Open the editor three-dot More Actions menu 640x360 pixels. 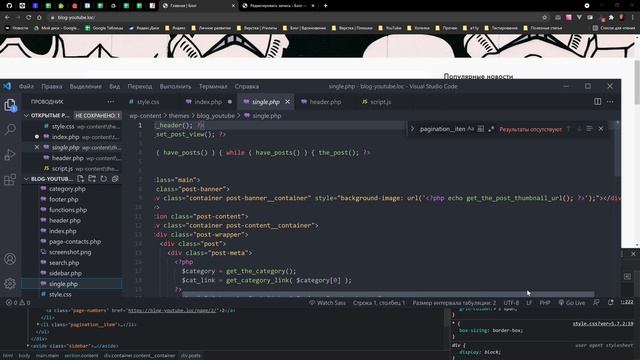610,102
